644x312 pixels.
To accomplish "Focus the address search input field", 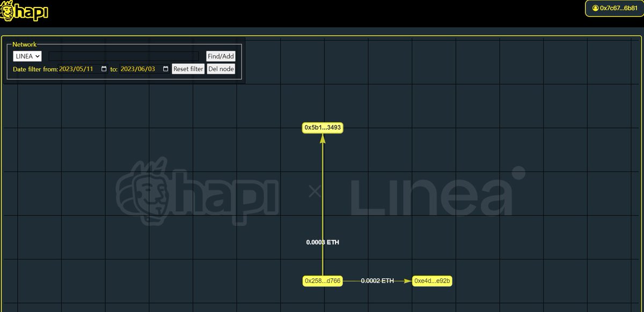I will pyautogui.click(x=124, y=56).
